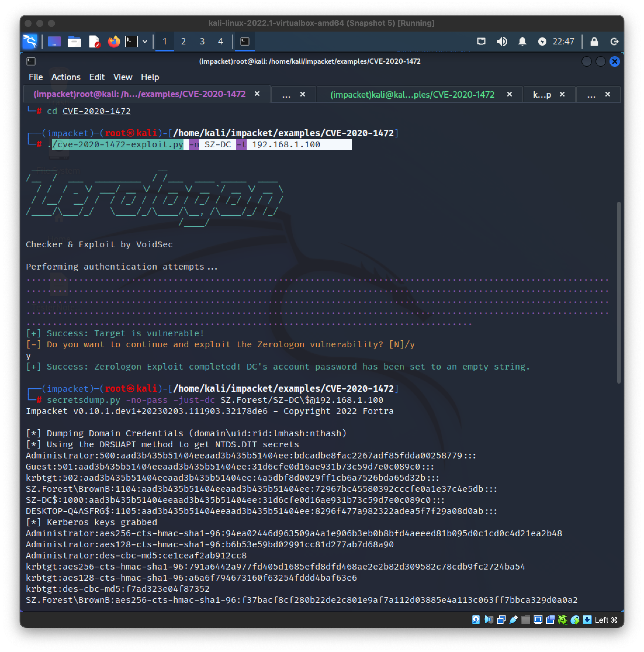Open the terminal window menu icon in its title bar
This screenshot has height=652, width=644.
tap(31, 61)
